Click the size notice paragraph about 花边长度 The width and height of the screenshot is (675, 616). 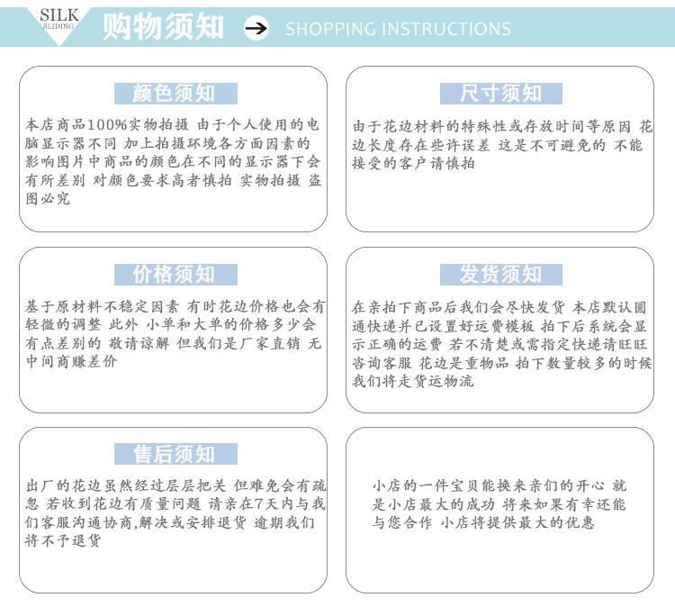coord(500,144)
